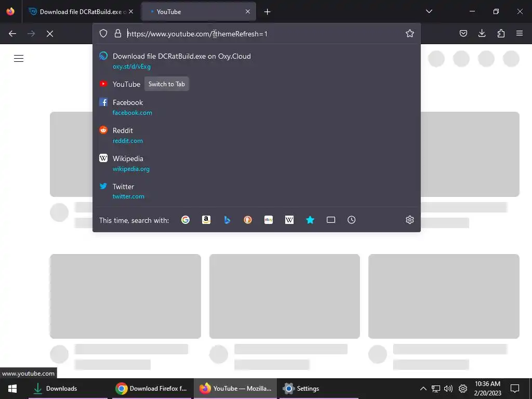This screenshot has width=532, height=399.
Task: Choose the Twitter suggestion
Action: [257, 191]
